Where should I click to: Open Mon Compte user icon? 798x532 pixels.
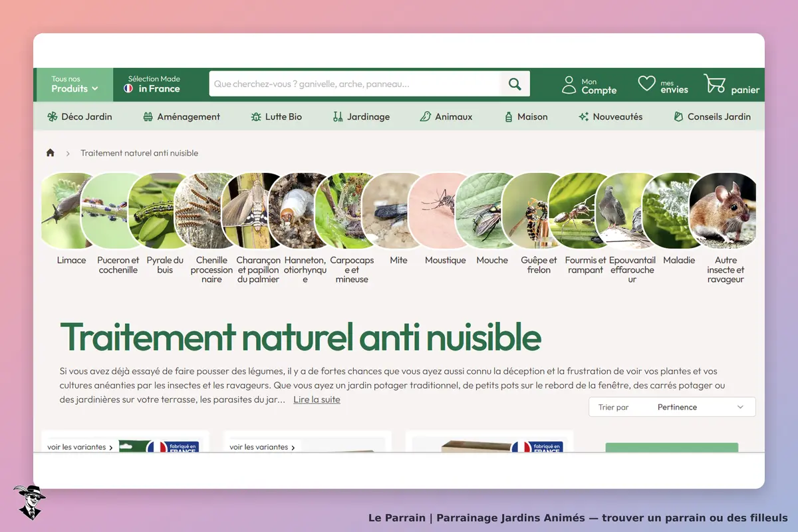tap(569, 84)
